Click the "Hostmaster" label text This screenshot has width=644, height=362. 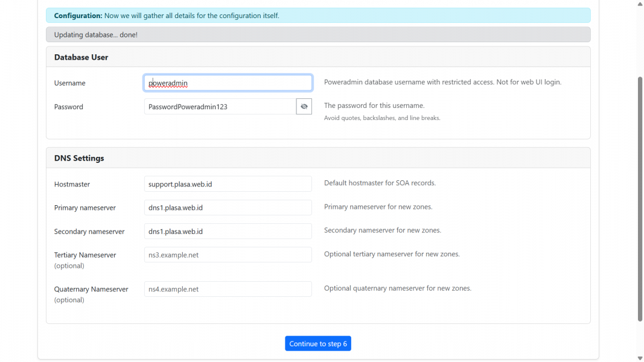[72, 184]
